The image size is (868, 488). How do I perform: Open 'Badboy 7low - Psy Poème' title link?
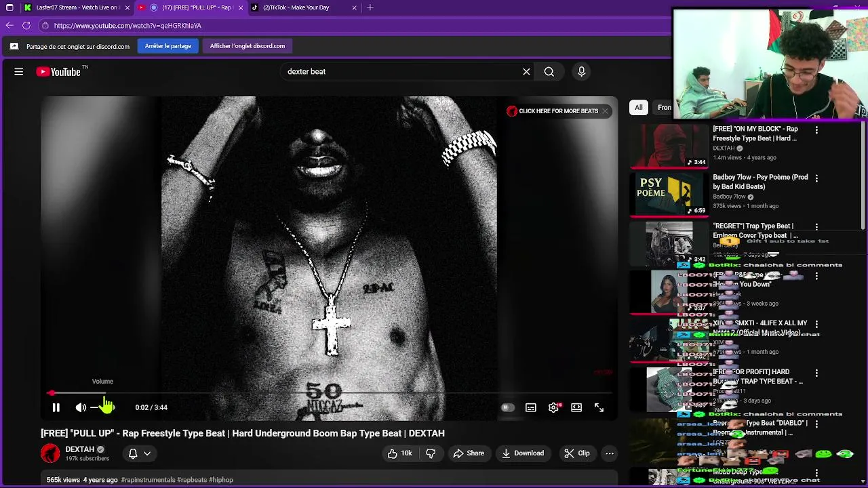click(x=760, y=182)
